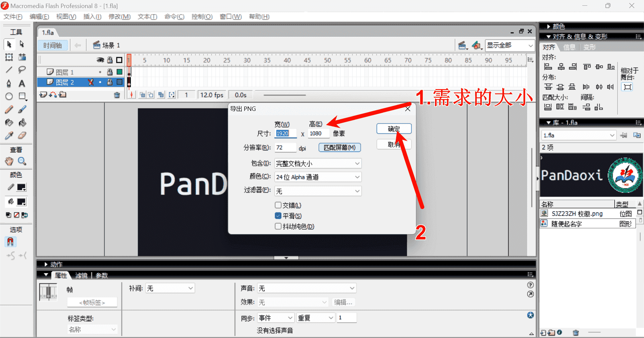The height and width of the screenshot is (338, 644).
Task: Select the Text tool in toolbox
Action: 22,83
